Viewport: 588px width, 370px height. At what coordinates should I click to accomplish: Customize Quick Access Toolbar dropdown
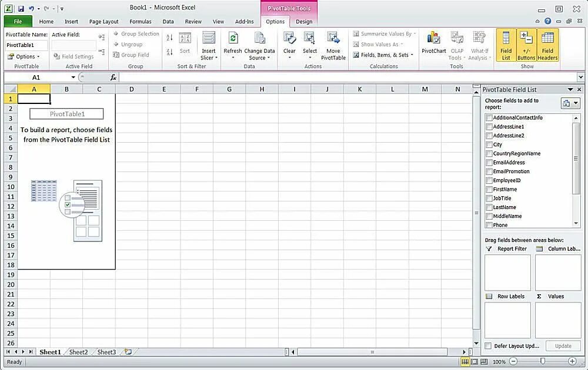coord(62,9)
